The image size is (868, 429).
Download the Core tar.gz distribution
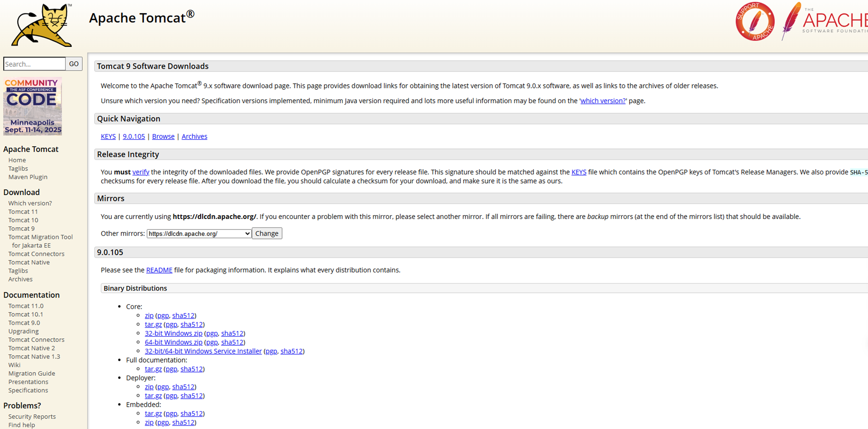coord(153,324)
